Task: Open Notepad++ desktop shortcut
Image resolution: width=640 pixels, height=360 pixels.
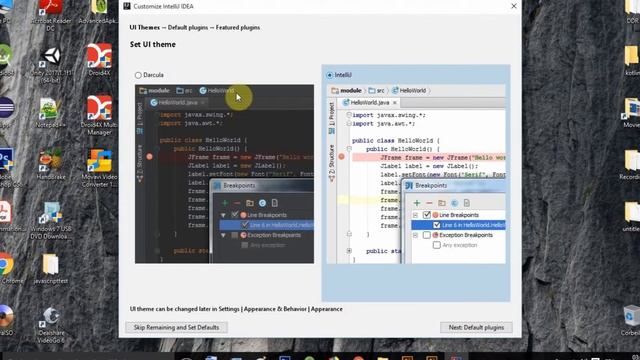Action: pyautogui.click(x=51, y=113)
